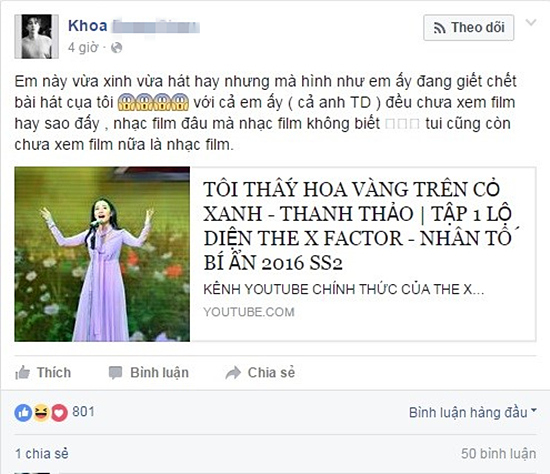Click the Bình luận comment button

[149, 373]
